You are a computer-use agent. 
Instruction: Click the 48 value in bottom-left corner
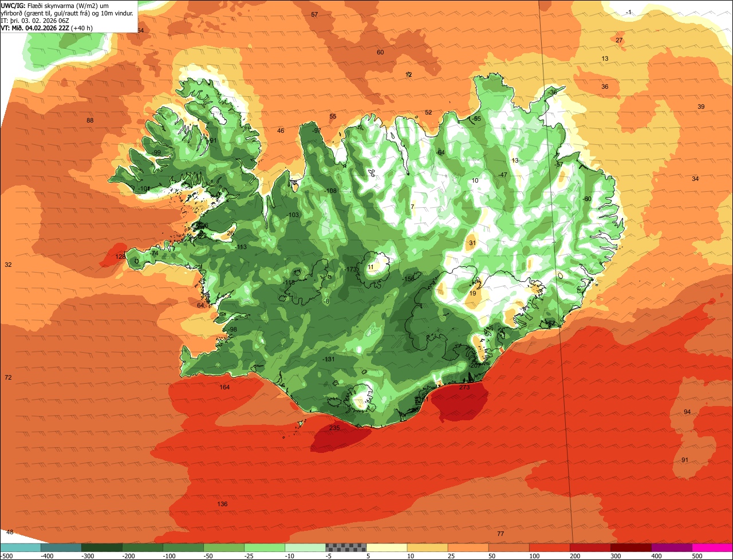pos(10,532)
